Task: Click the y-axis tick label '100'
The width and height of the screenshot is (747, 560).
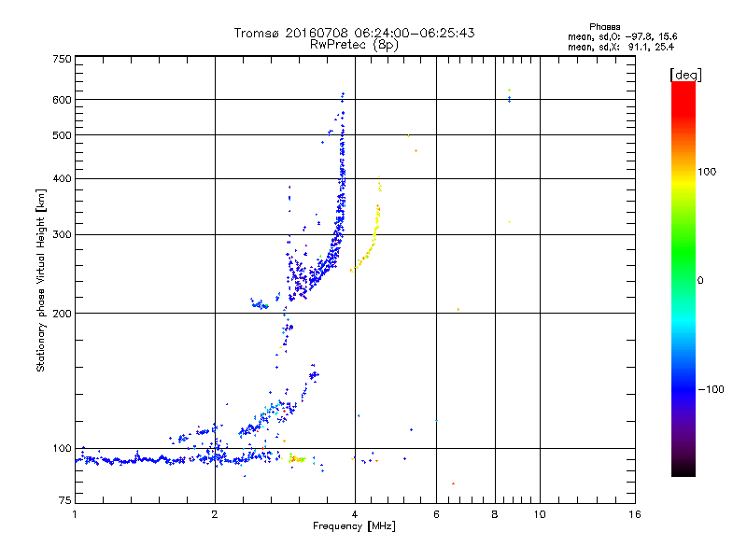Action: (63, 449)
